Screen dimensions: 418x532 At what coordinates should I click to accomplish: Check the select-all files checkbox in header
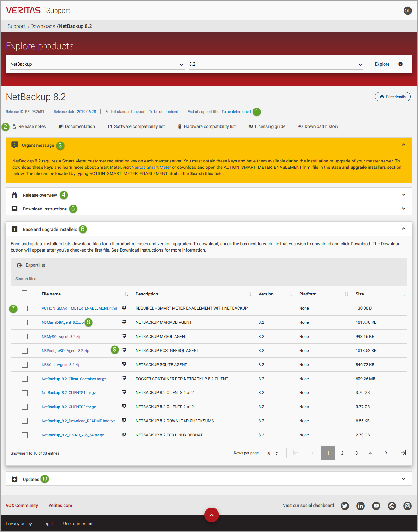[24, 293]
